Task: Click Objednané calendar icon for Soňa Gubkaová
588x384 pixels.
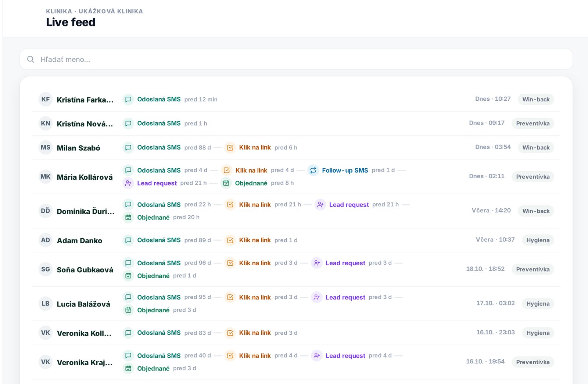Action: click(x=128, y=276)
